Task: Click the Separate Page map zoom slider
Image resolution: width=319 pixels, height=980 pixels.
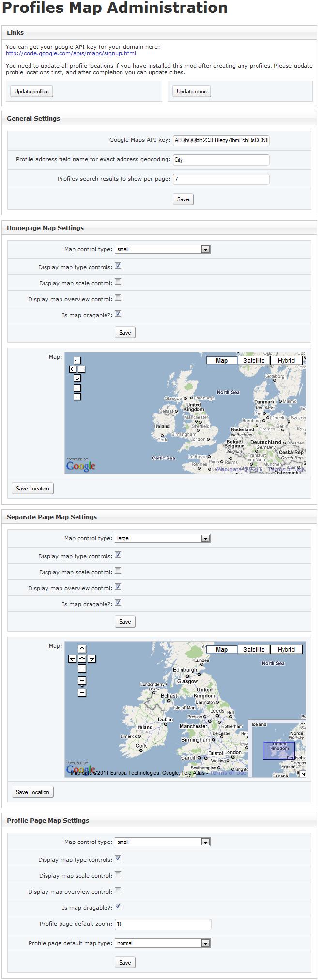Action: 82,686
